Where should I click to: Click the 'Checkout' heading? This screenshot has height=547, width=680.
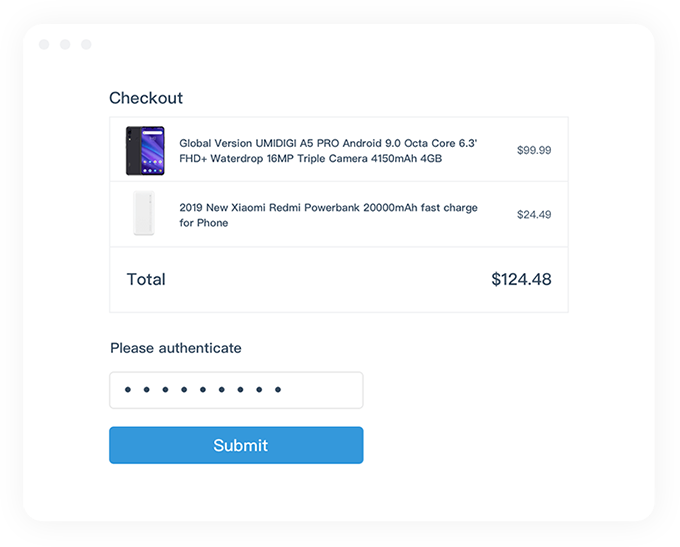pos(146,98)
